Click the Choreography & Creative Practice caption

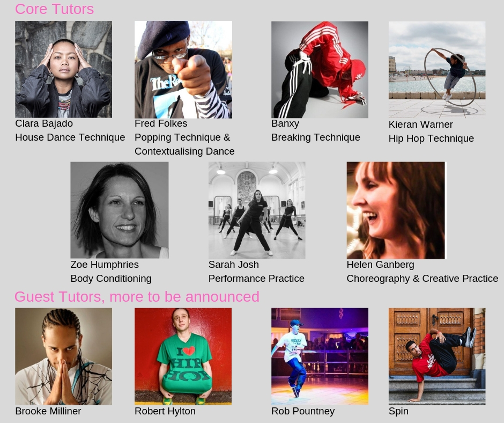(x=423, y=279)
